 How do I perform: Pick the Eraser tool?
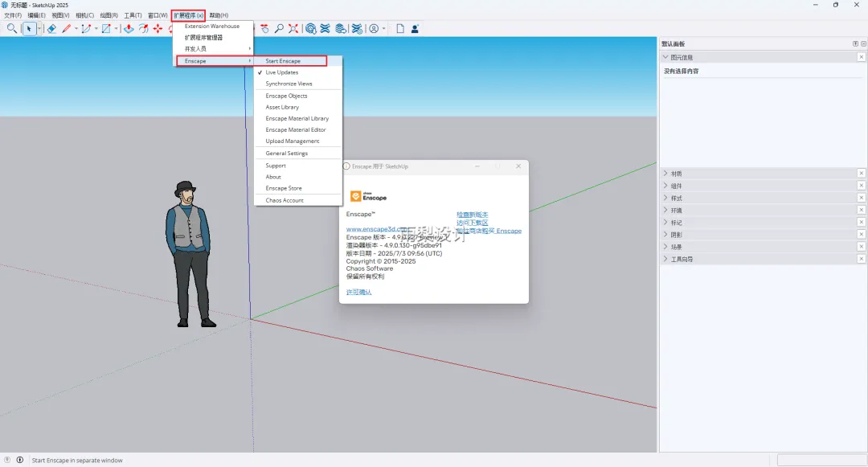pos(51,28)
